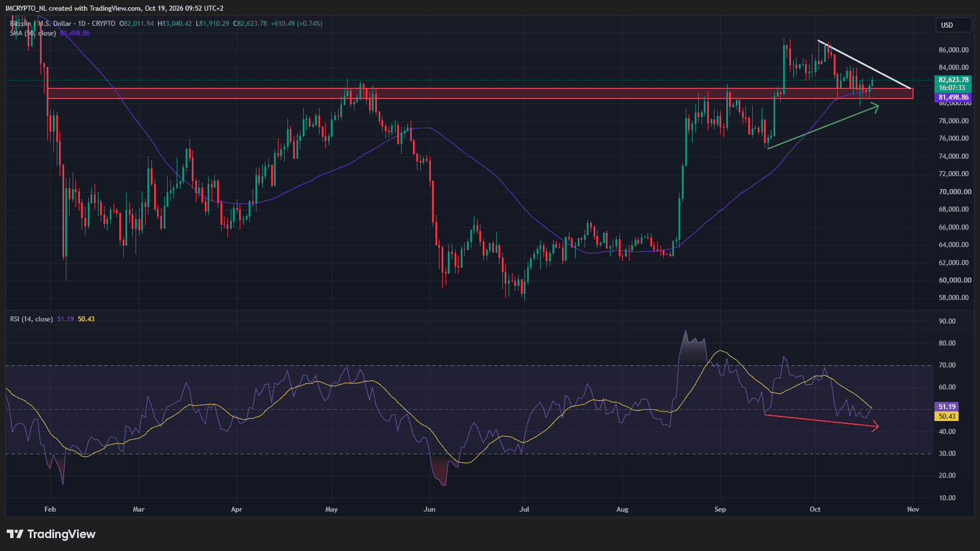Click the Mar label on time axis
980x551 pixels.
138,509
